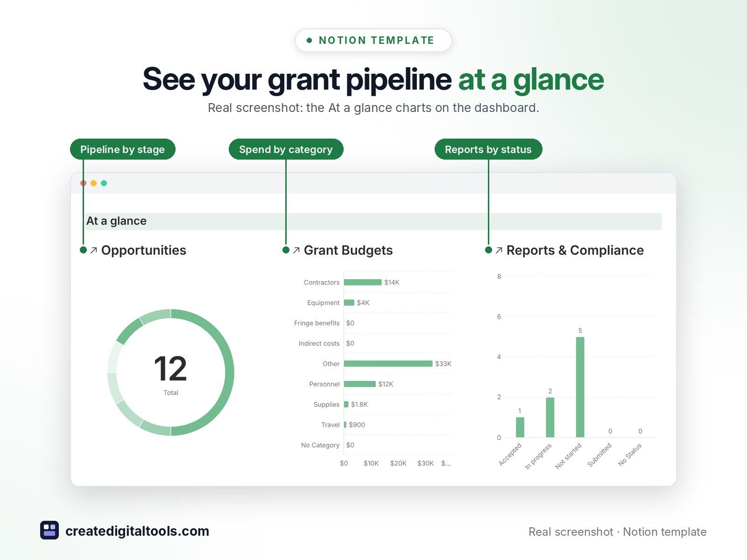Viewport: 747px width, 560px height.
Task: Click the createdigitaltools logo icon
Action: point(49,530)
